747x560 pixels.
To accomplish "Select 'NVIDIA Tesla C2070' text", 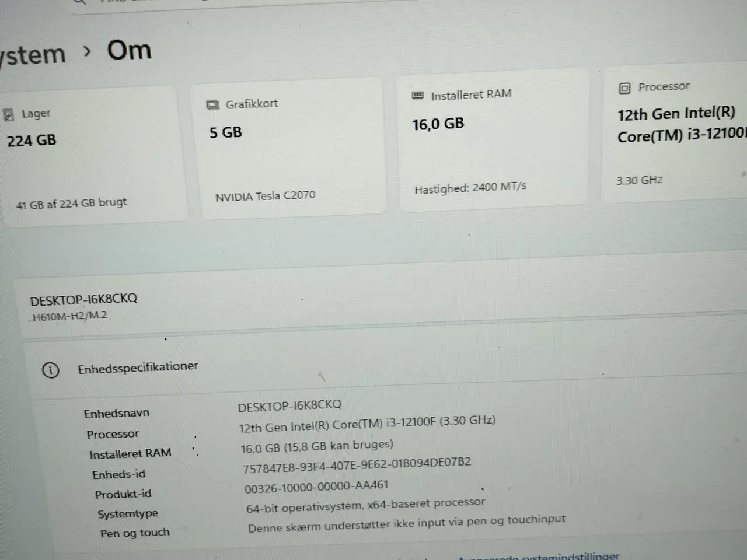I will tap(265, 196).
